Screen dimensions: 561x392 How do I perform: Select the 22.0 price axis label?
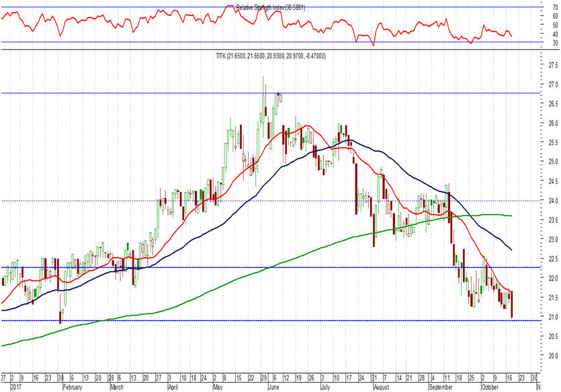coord(553,278)
